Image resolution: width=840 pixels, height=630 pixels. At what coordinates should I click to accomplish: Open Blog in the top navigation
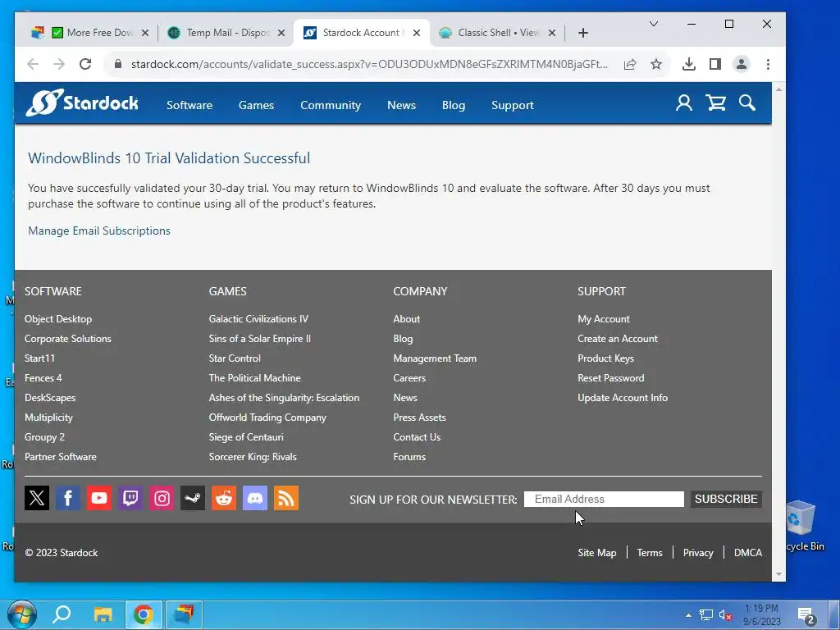(453, 105)
